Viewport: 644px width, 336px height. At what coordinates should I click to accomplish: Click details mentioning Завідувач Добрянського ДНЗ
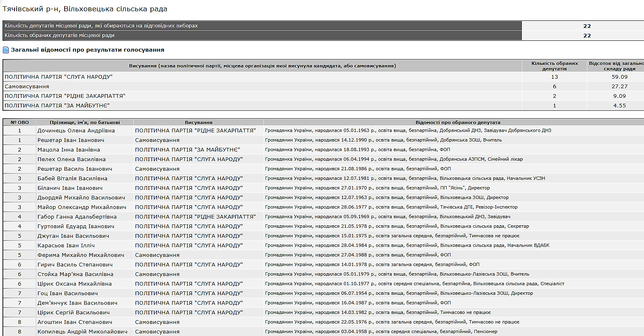408,130
